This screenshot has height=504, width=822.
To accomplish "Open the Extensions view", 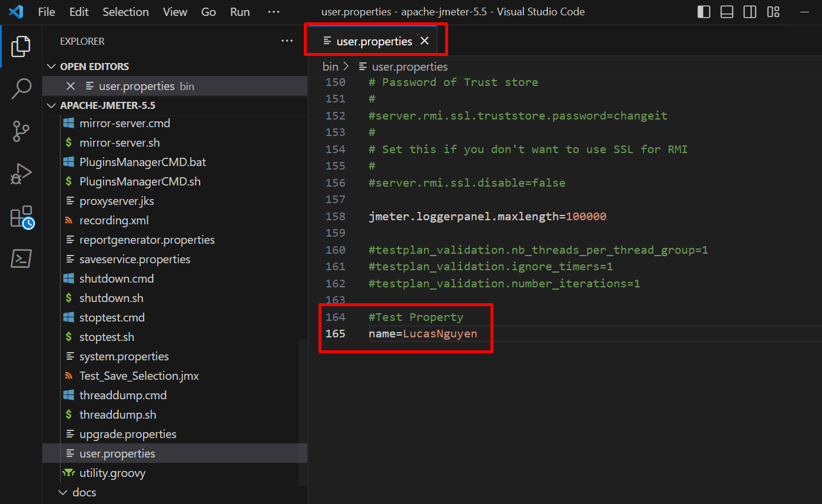I will [21, 216].
